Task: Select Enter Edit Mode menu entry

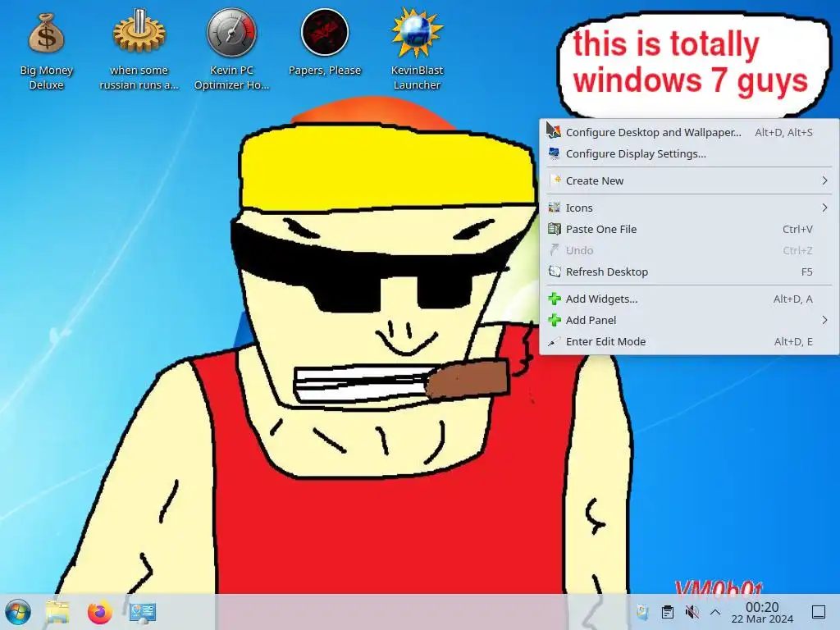Action: tap(689, 341)
